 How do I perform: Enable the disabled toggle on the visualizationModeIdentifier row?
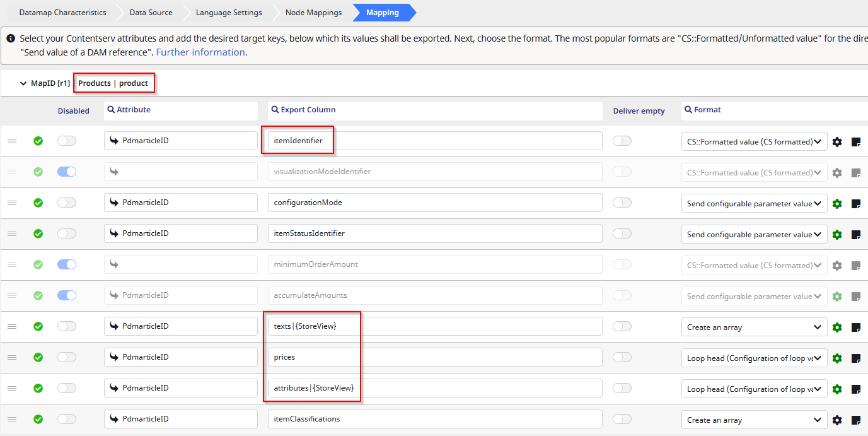click(67, 172)
